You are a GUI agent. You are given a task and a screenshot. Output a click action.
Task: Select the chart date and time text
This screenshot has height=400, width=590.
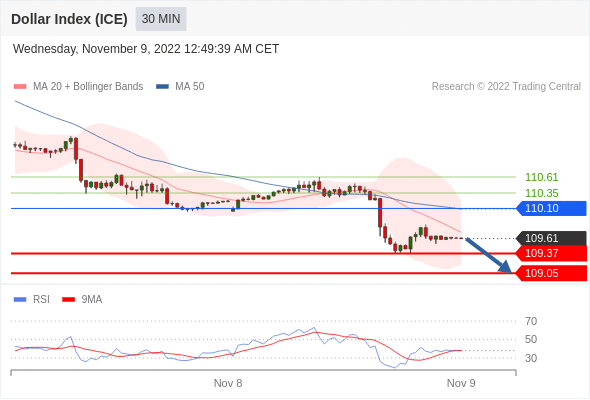click(146, 49)
